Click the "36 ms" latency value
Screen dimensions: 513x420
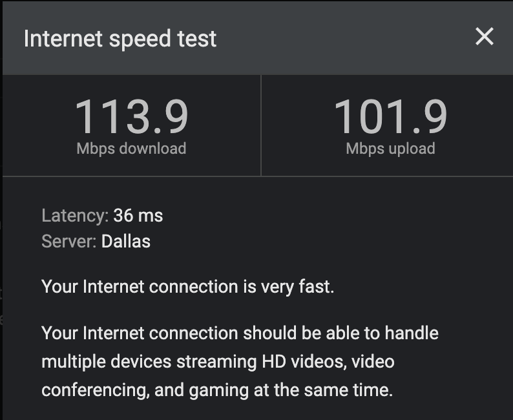[138, 215]
